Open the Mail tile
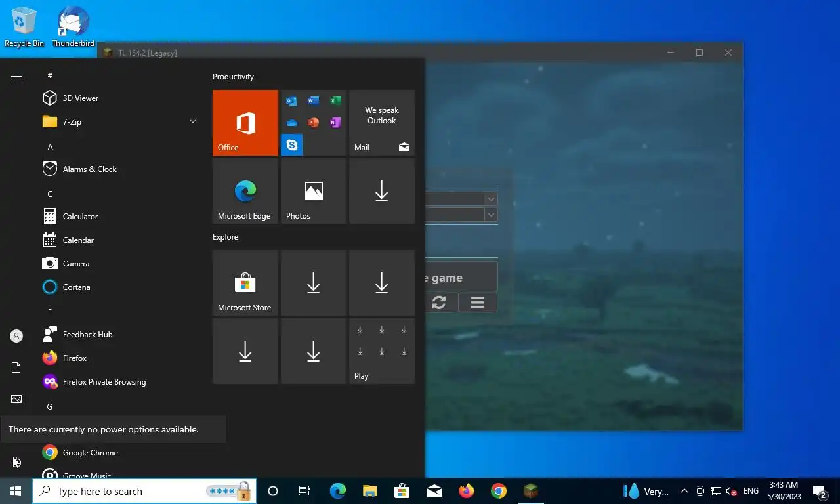Viewport: 840px width, 504px height. (x=382, y=123)
